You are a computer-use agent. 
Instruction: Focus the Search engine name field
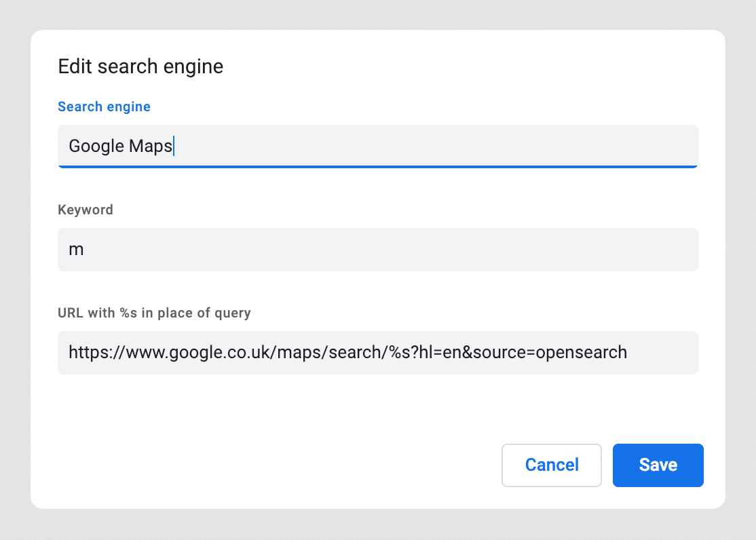coord(377,146)
